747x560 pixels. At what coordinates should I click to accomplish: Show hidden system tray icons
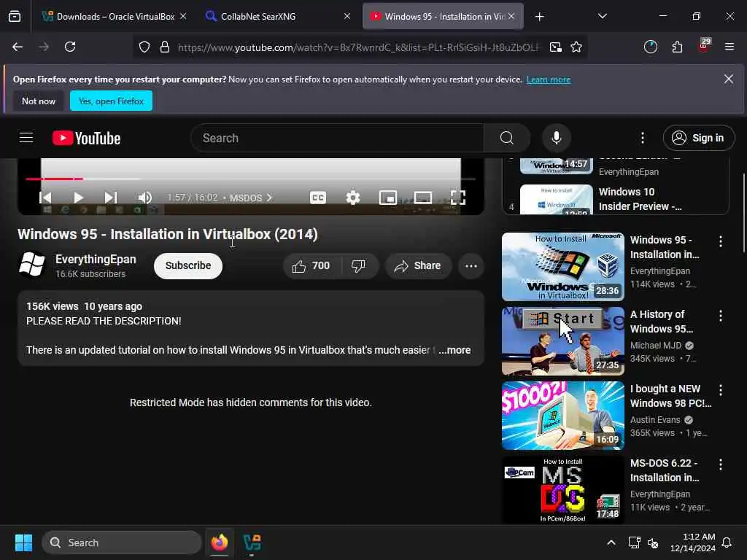click(x=611, y=542)
